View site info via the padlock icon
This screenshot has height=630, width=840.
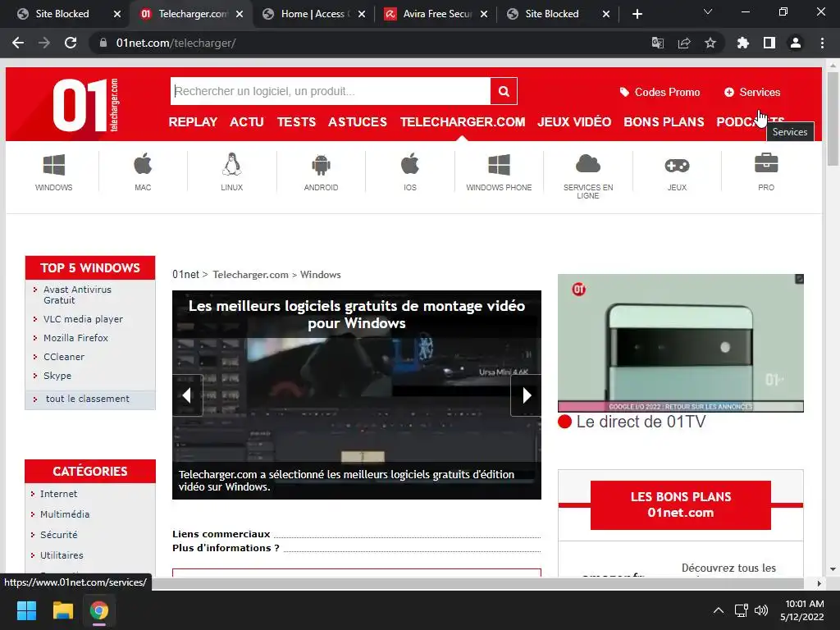(x=103, y=43)
